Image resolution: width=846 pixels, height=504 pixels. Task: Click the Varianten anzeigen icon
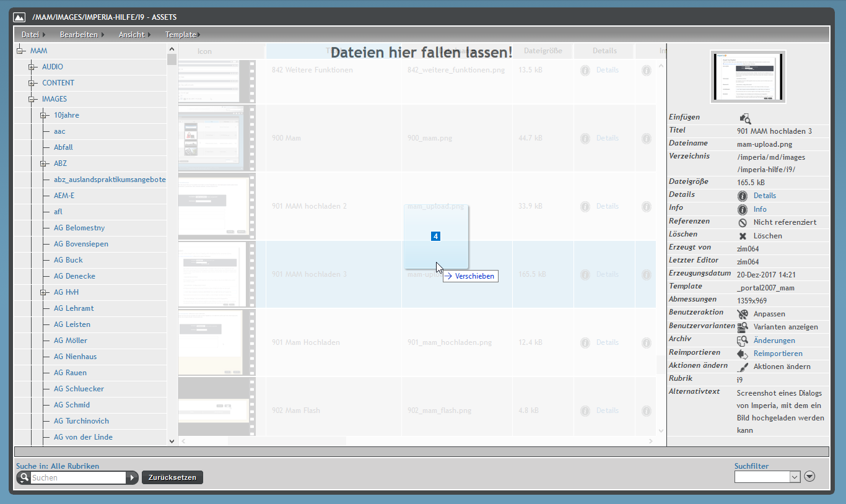(742, 327)
